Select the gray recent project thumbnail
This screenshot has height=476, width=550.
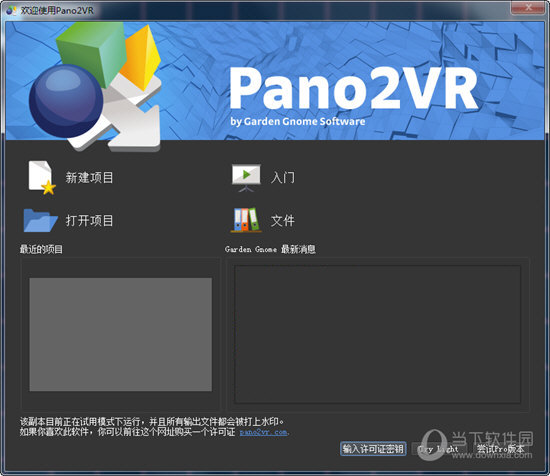click(121, 334)
